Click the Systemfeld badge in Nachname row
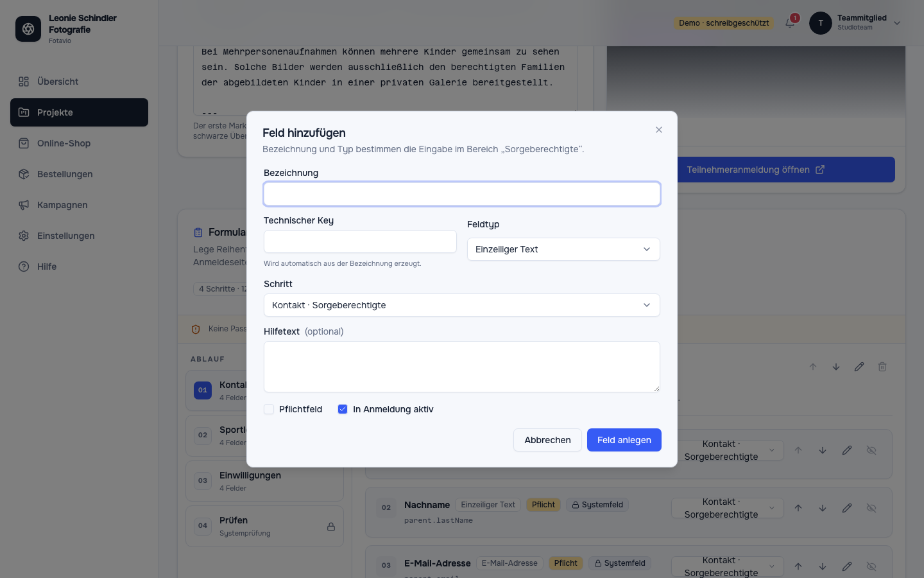Screen dimensions: 924x578 click(x=597, y=505)
